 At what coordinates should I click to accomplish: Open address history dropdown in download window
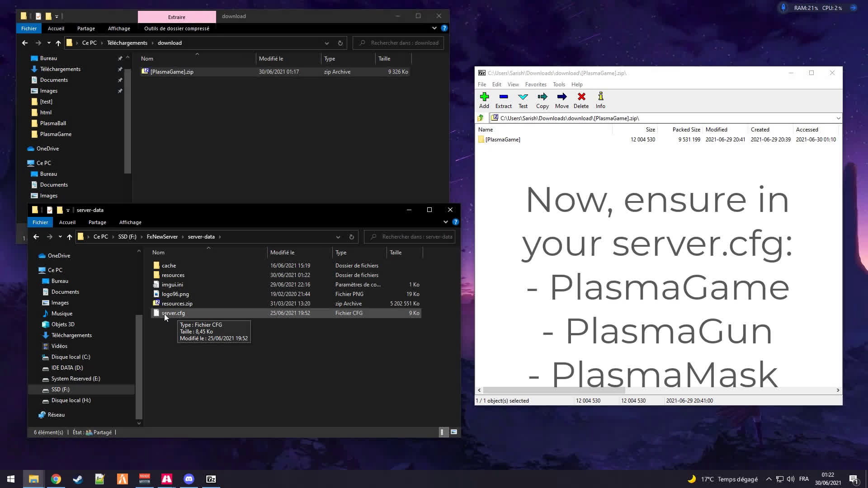point(326,43)
